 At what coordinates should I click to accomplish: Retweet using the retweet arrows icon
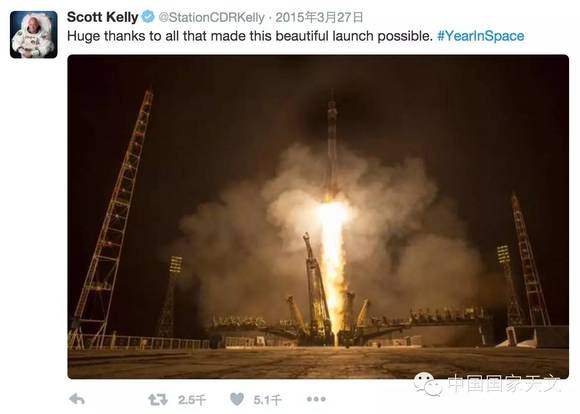pos(158,400)
